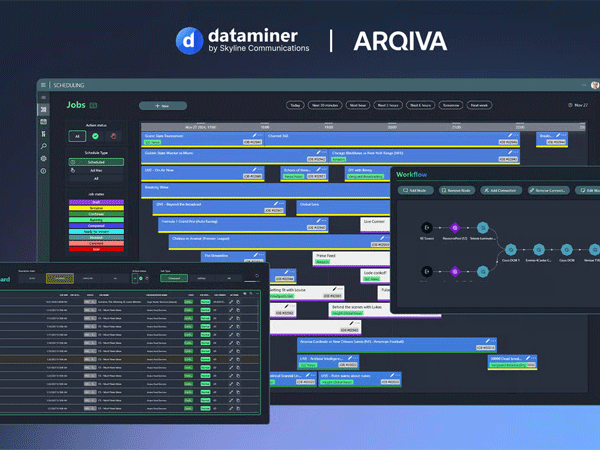This screenshot has height=450, width=600.
Task: Edit the LIVE - On Air Now job pencil
Action: point(254,170)
